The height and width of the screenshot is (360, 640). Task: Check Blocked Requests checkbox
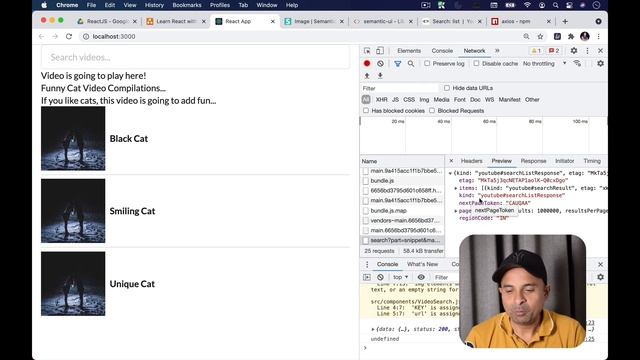[432, 111]
